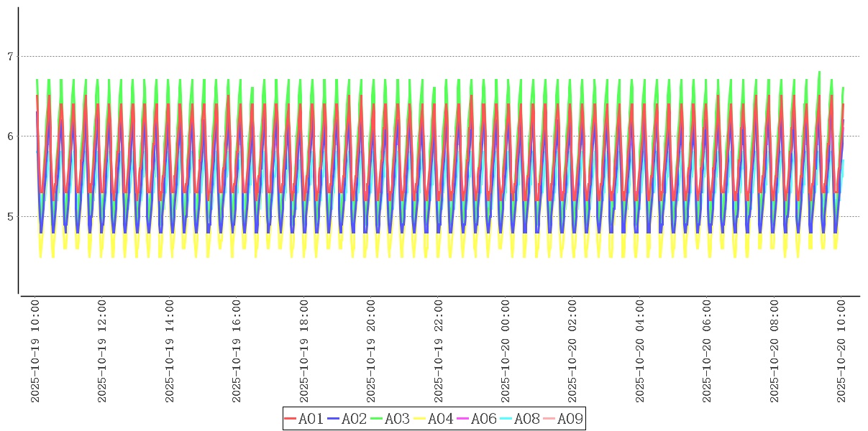868x431 pixels.
Task: Select the 2025-10-19 10:00 x-axis tick label
Action: click(35, 351)
